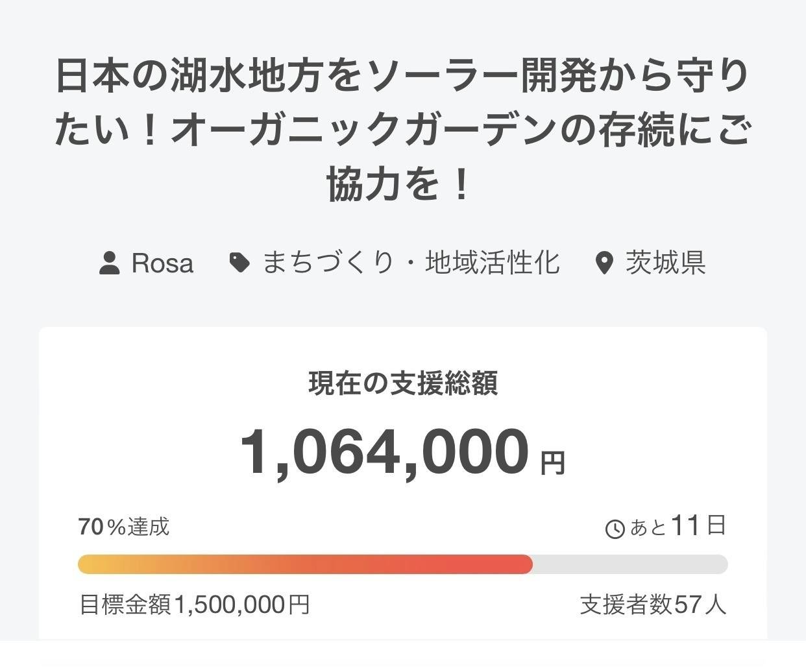Open the 茨城県 location link

(x=665, y=263)
